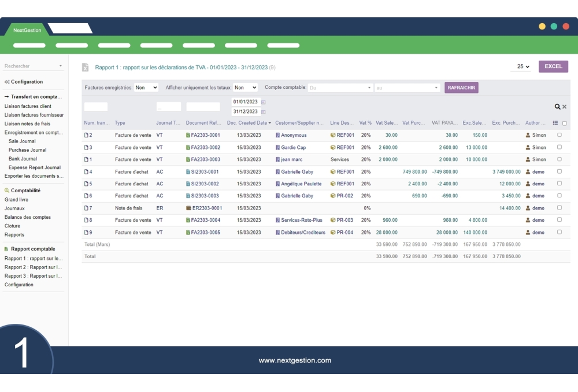Open Afficher uniquement les totaux dropdown

click(x=246, y=88)
